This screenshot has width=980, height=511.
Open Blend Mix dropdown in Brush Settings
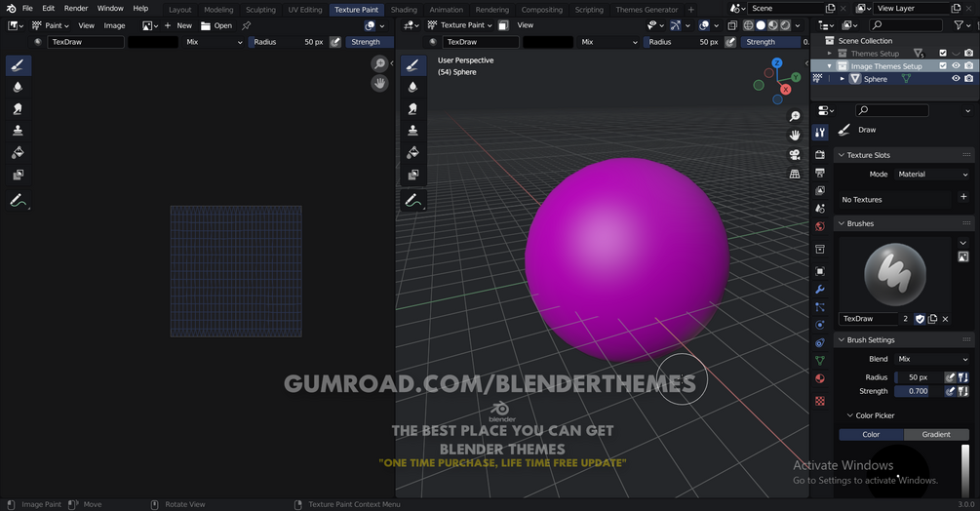pyautogui.click(x=932, y=359)
